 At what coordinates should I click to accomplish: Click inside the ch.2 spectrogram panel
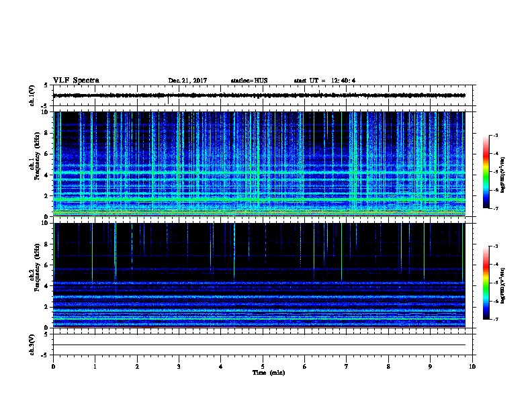[x=259, y=275]
